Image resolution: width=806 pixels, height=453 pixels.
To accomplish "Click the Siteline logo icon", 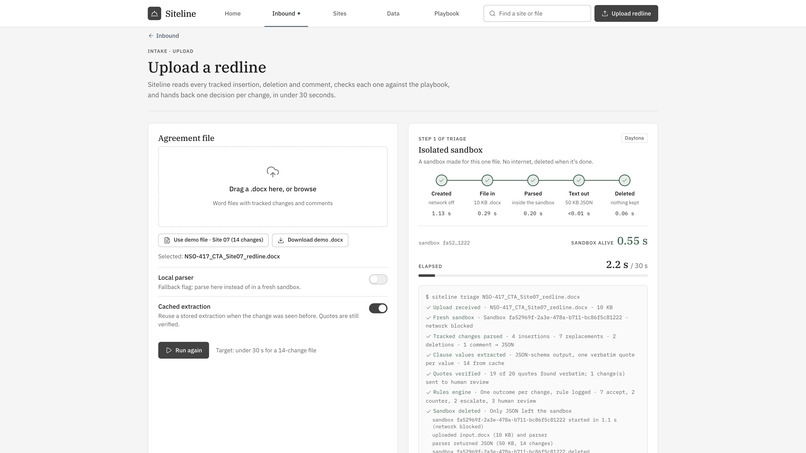I will pyautogui.click(x=154, y=13).
